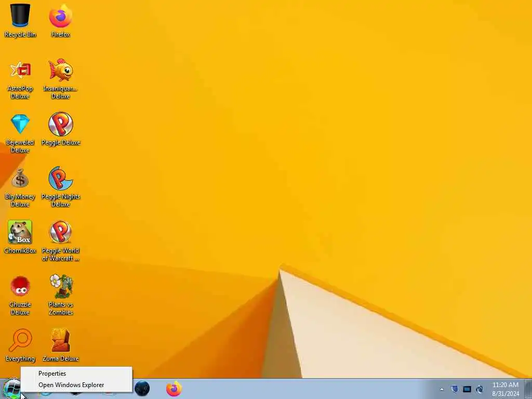Select the Zuma Deluxe icon
The height and width of the screenshot is (399, 532).
tap(60, 340)
